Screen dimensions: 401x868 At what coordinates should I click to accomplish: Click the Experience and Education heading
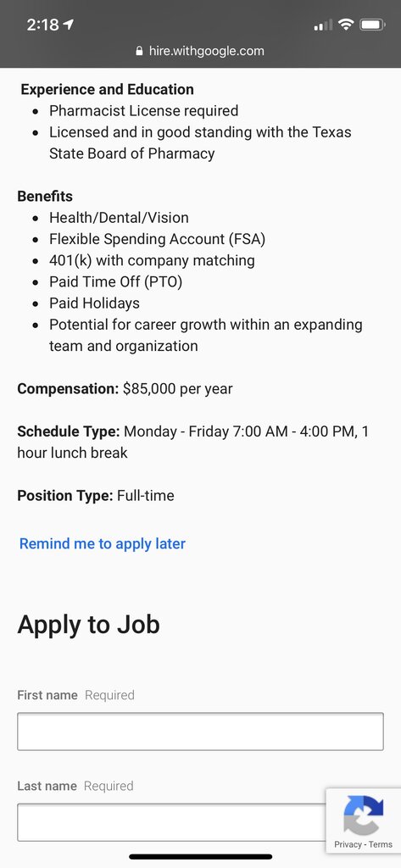(108, 90)
